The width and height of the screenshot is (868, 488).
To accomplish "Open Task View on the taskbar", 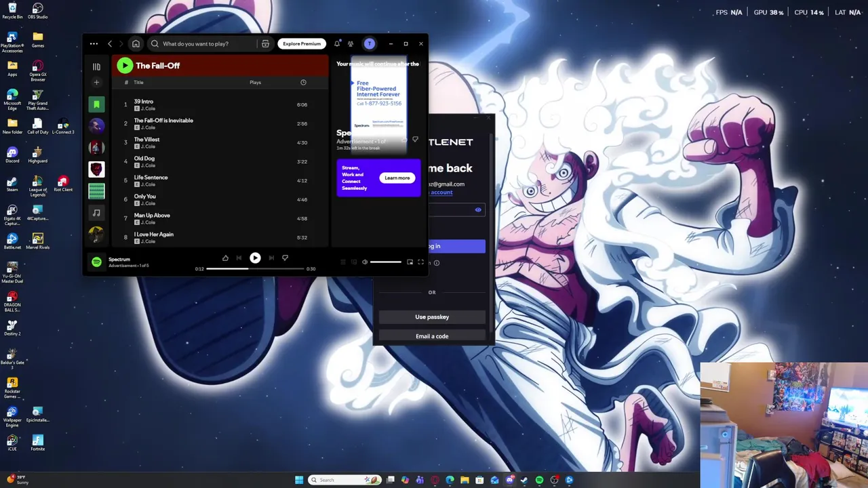I will coord(391,480).
